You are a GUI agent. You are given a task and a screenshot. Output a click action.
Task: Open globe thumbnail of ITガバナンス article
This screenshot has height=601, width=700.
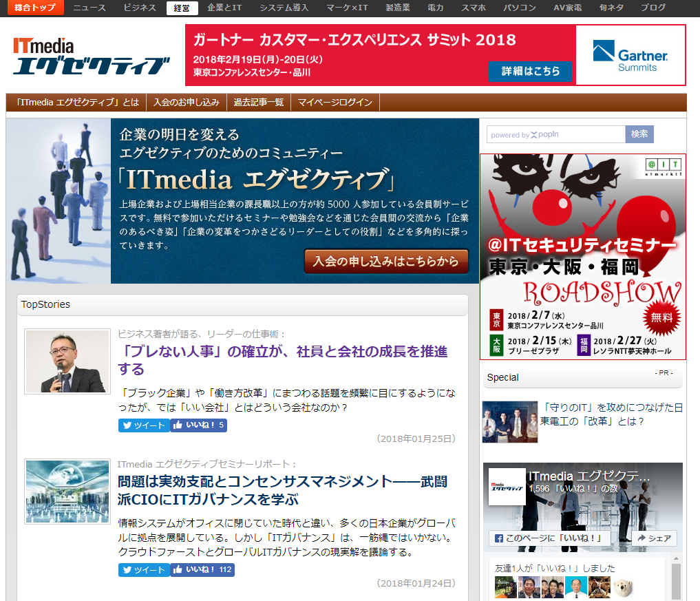(67, 491)
